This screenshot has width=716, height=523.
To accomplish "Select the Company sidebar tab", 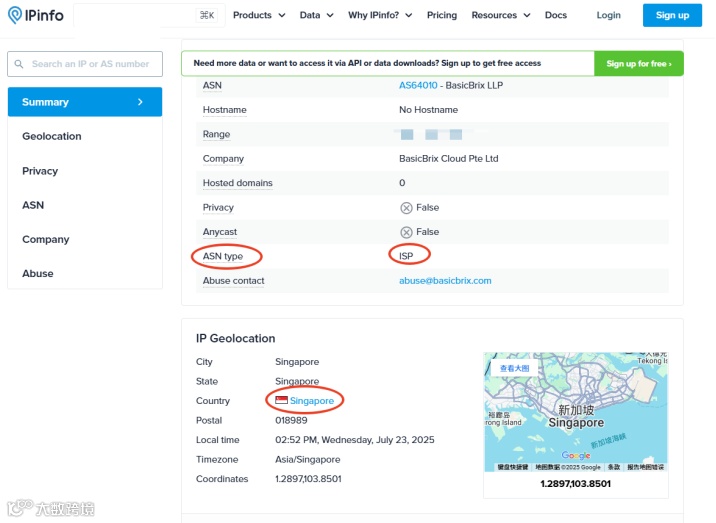I will (x=85, y=239).
